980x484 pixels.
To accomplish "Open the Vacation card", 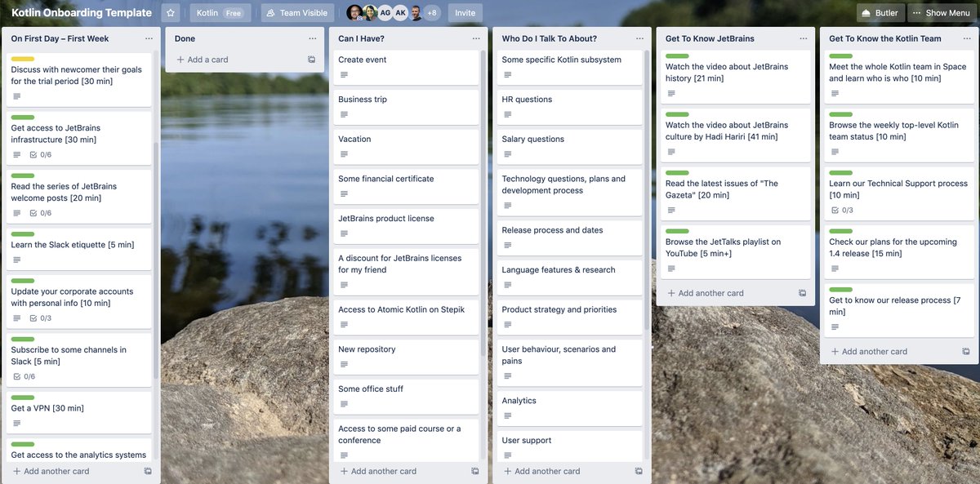I will tap(404, 147).
